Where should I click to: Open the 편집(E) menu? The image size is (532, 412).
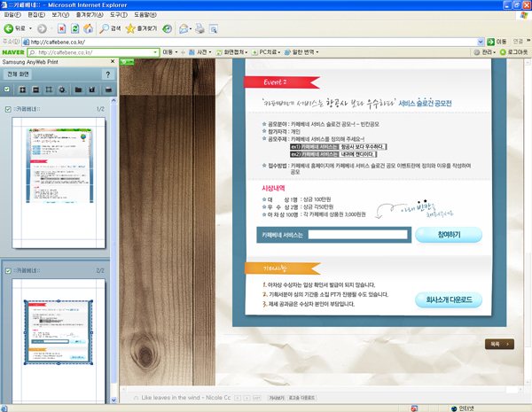click(36, 15)
